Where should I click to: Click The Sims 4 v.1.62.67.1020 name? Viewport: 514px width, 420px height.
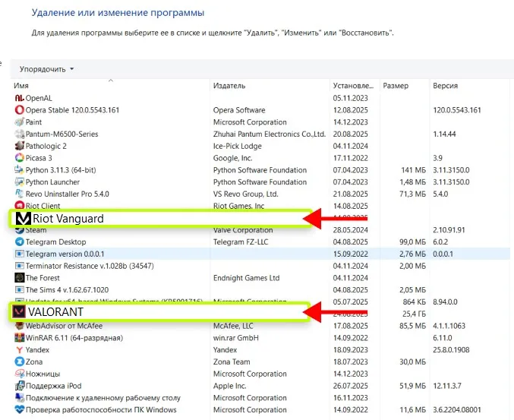(67, 290)
